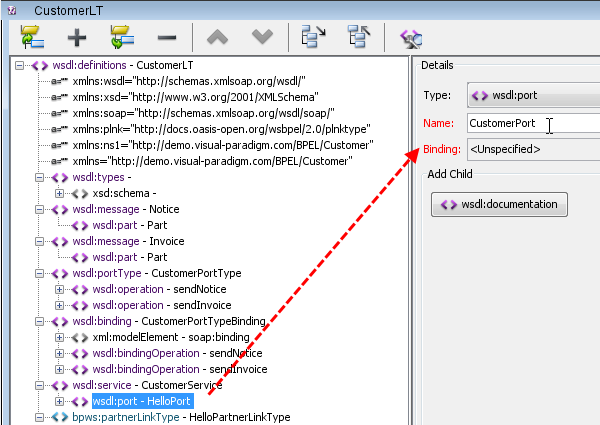Viewport: 600px width, 425px height.
Task: Move the selected node down
Action: coord(262,37)
